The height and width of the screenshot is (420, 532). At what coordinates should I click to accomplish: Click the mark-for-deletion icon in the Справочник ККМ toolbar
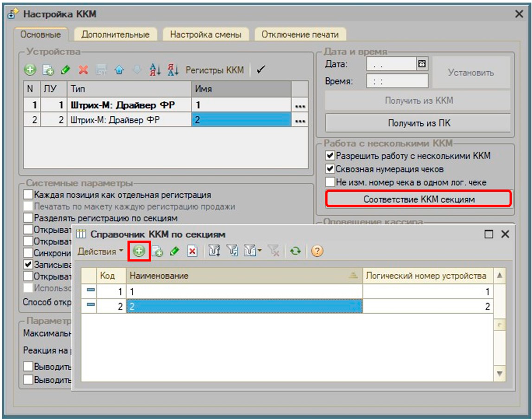coord(193,251)
